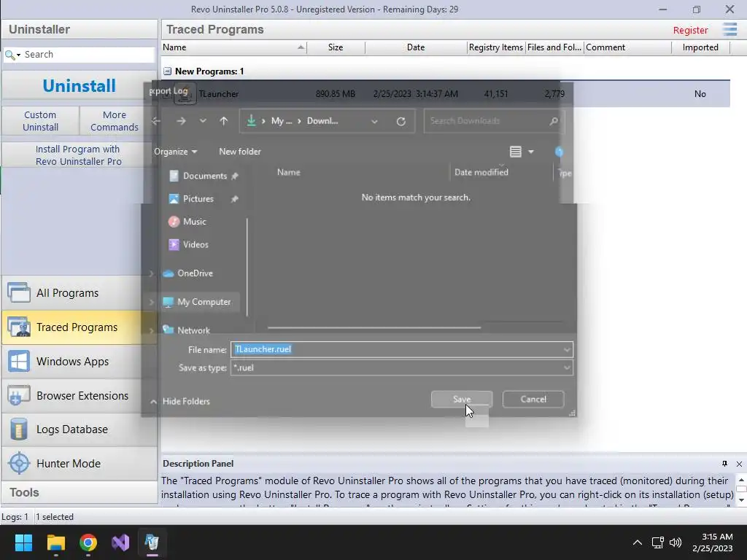Sort by Imported column

[700, 47]
